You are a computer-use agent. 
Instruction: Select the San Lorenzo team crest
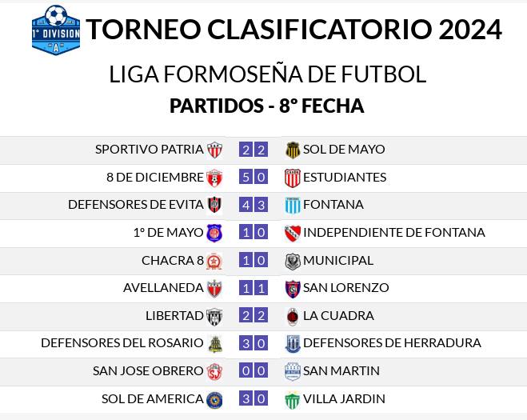pyautogui.click(x=293, y=289)
